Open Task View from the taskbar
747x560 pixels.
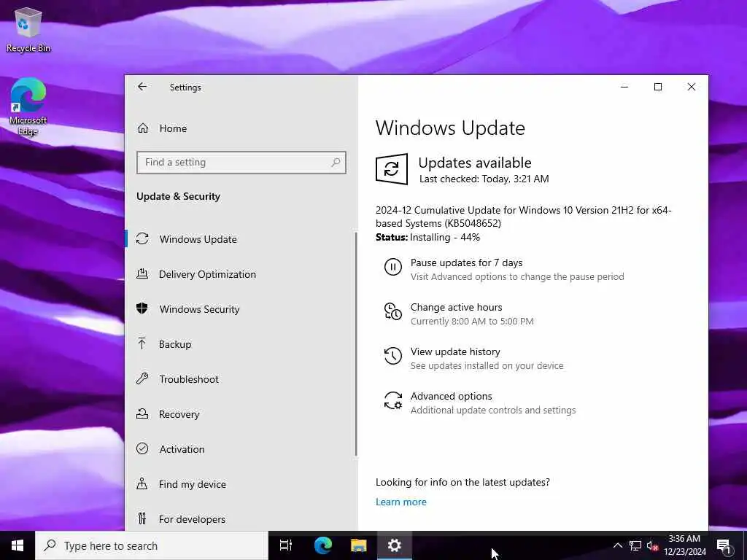pos(285,545)
